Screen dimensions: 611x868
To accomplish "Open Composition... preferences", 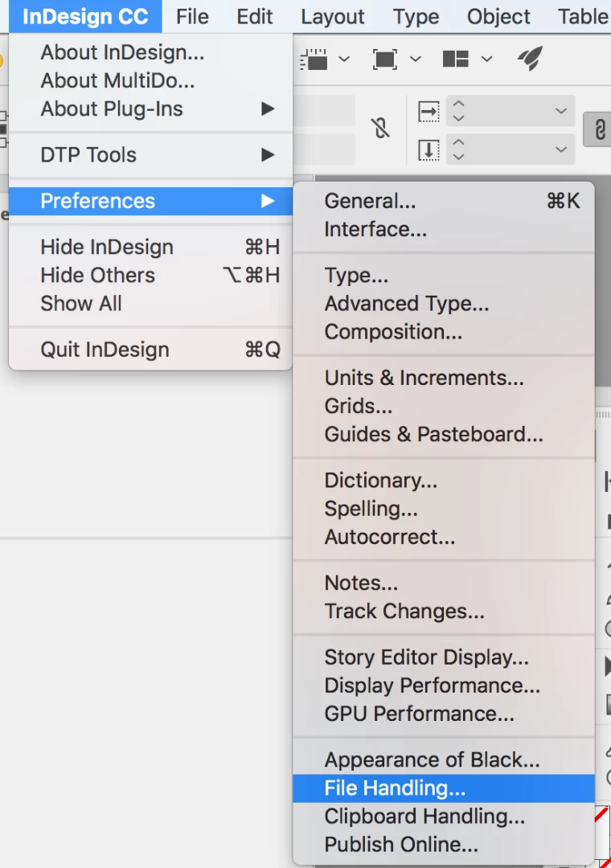I will click(x=444, y=332).
